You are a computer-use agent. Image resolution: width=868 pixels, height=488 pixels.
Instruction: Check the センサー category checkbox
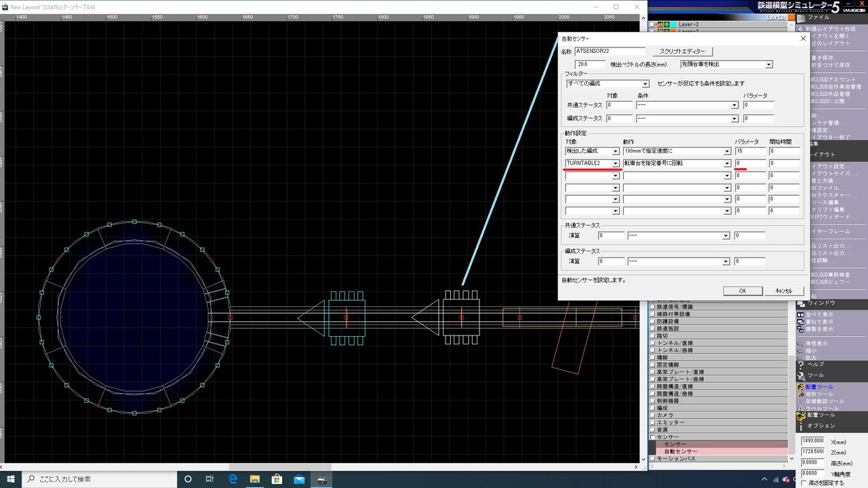point(653,436)
